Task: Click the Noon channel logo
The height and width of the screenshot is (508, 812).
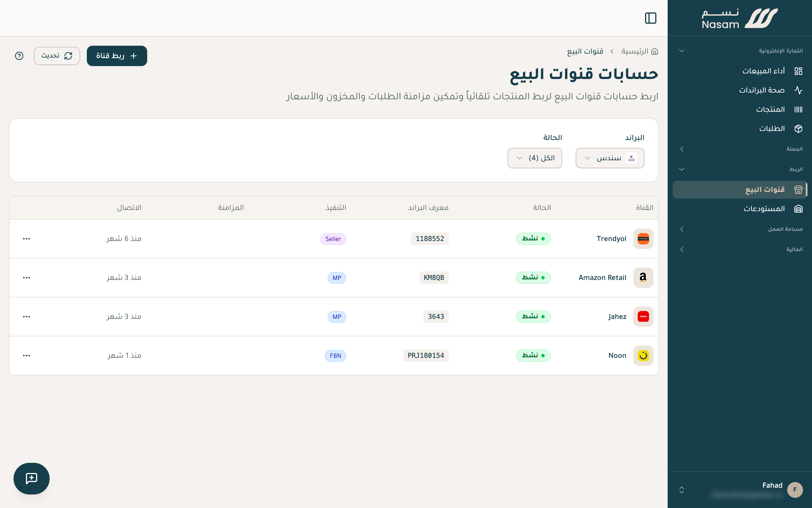Action: [643, 356]
